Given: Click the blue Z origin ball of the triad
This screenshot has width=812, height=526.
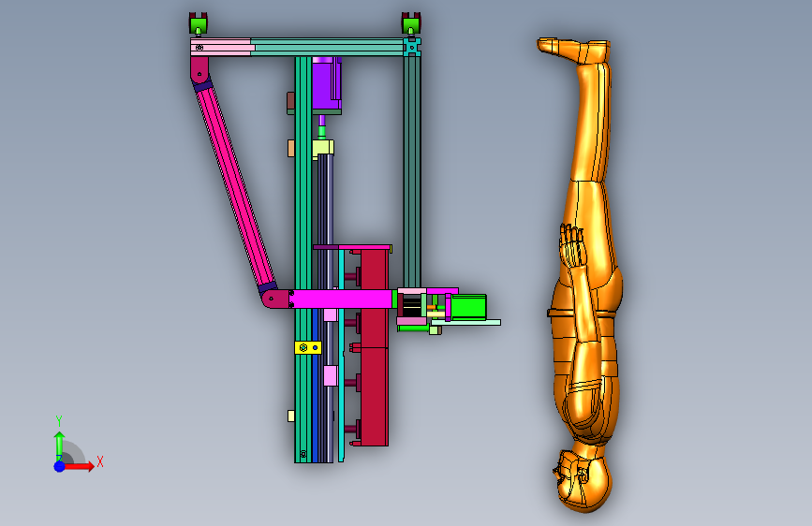Looking at the screenshot, I should (59, 466).
